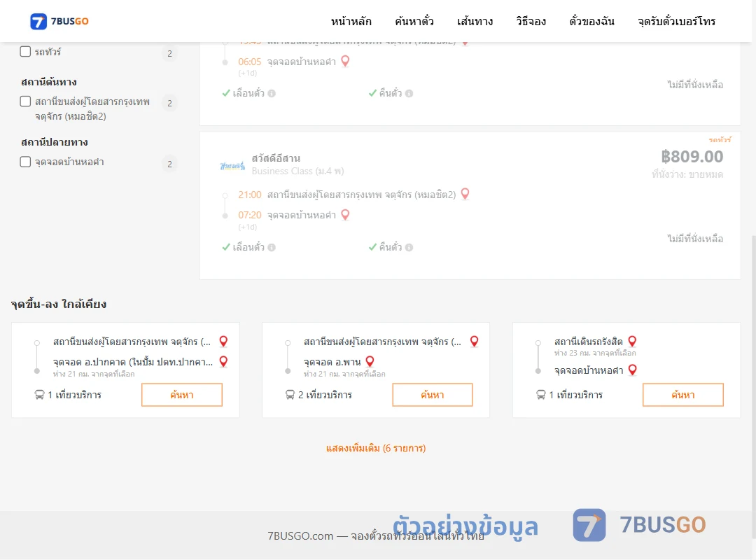The width and height of the screenshot is (756, 560).
Task: Click map pin beside 06:05 จุดจอดบ้านหอคำ
Action: 345,62
